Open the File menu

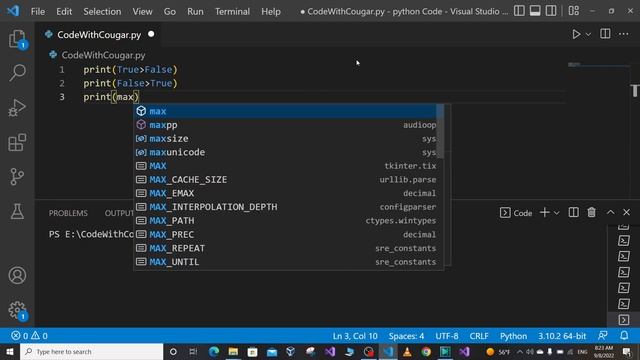point(38,11)
